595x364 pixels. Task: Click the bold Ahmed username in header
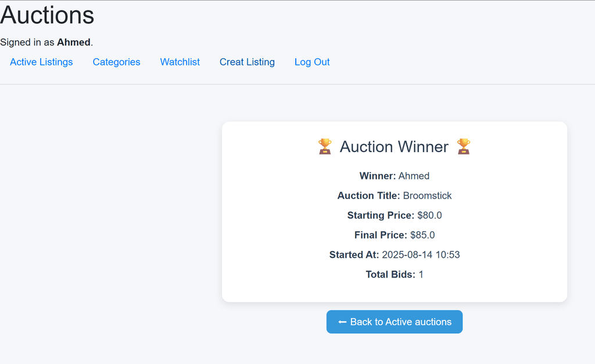pos(74,42)
